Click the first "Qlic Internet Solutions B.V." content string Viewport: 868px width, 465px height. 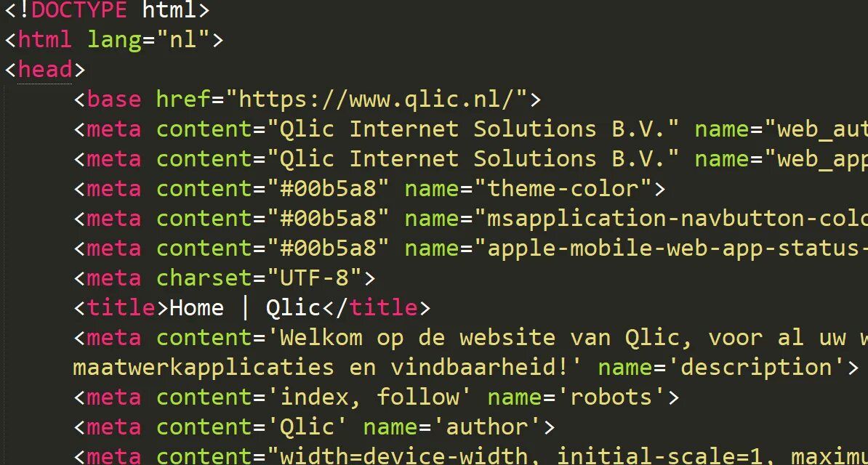[480, 129]
